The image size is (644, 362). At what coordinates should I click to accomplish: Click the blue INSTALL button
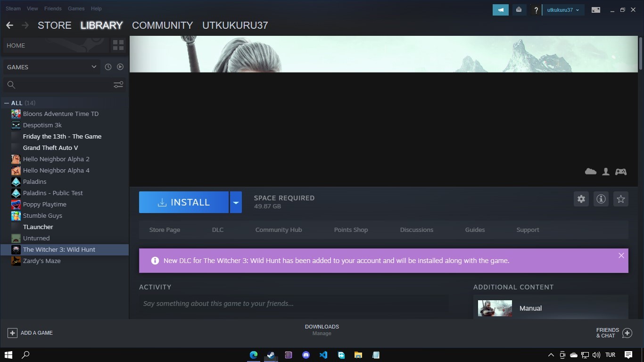coord(184,202)
